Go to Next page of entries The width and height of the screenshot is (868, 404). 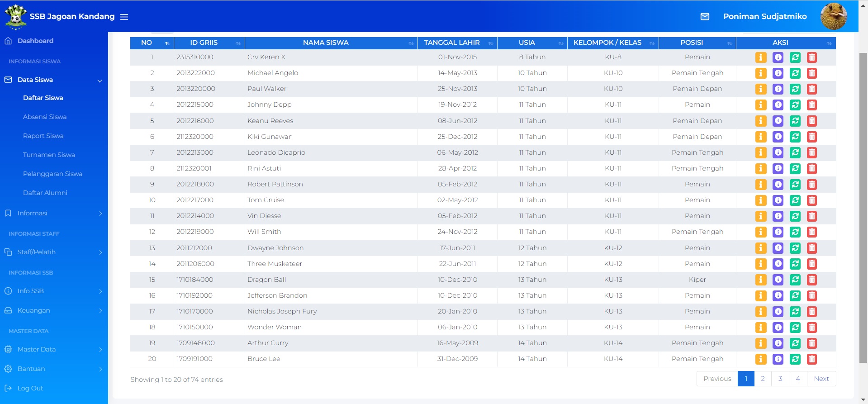tap(821, 379)
